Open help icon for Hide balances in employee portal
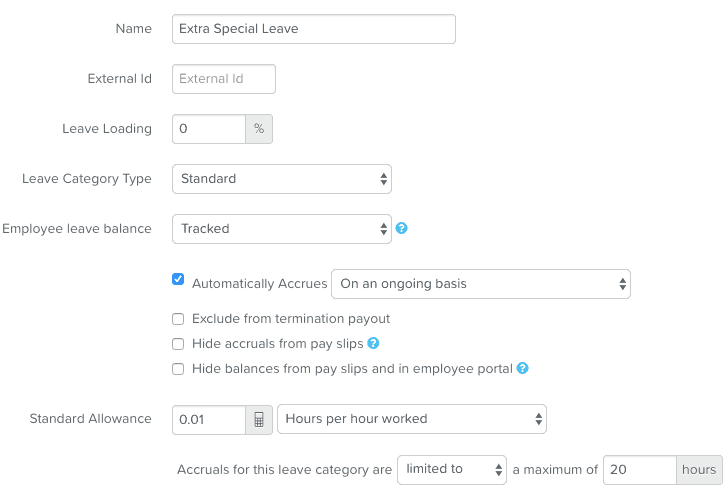 (x=523, y=368)
